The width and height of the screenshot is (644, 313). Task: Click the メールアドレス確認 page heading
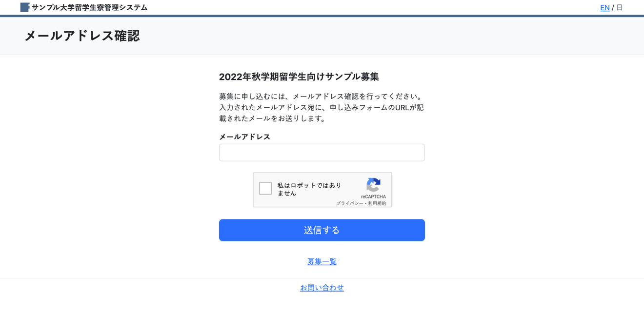tap(82, 36)
